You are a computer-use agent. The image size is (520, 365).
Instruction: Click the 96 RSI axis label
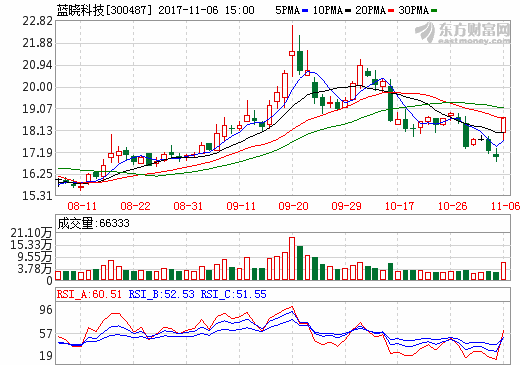tap(46, 310)
